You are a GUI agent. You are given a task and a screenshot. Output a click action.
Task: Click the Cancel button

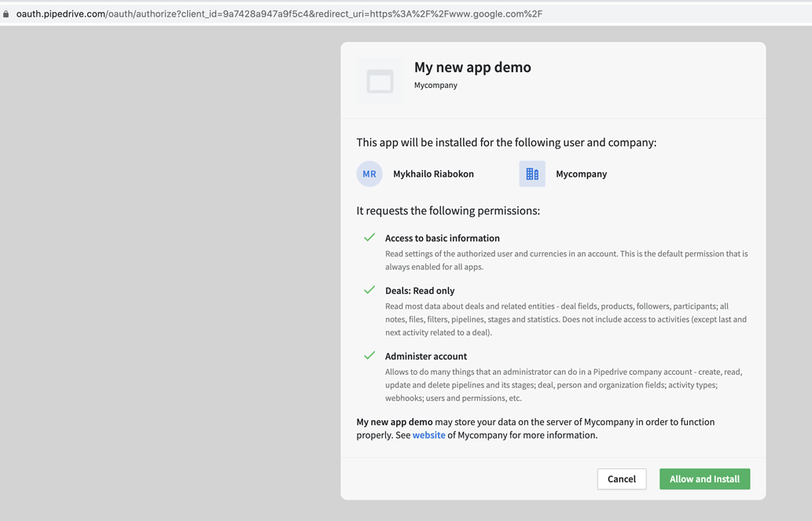coord(621,479)
